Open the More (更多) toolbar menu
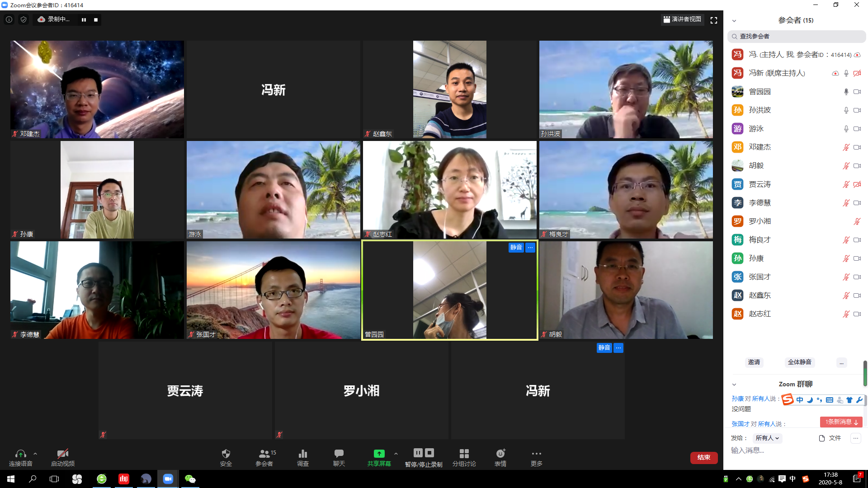This screenshot has width=868, height=488. click(536, 454)
